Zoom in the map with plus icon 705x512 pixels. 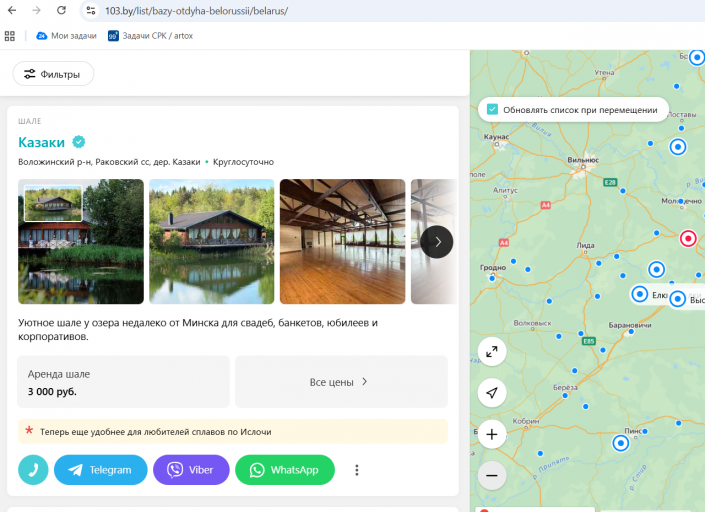click(492, 434)
